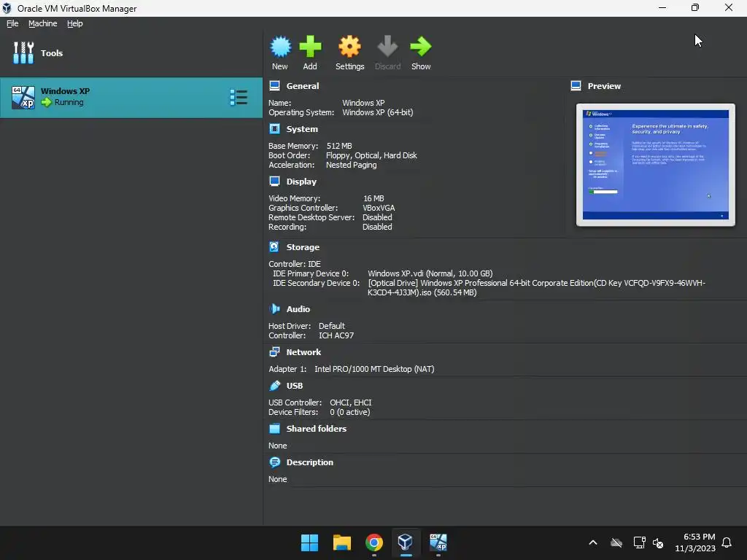Click the greyed-out Discard arrow icon
Screen dimensions: 747x560
click(387, 47)
